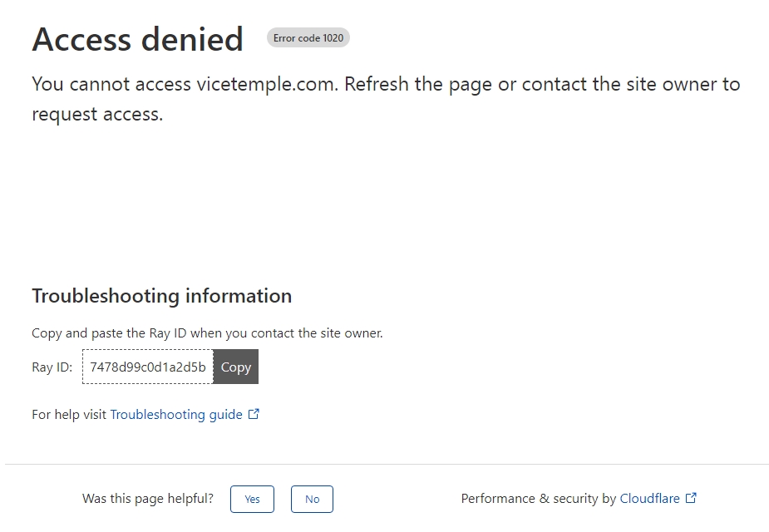Viewport: 769px width, 532px height.
Task: Select the Ray ID value box
Action: [148, 367]
